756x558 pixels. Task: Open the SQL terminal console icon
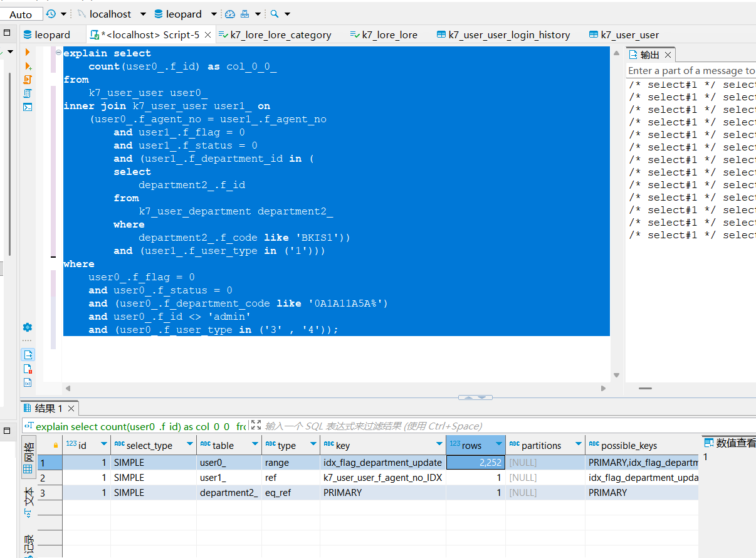coord(28,107)
